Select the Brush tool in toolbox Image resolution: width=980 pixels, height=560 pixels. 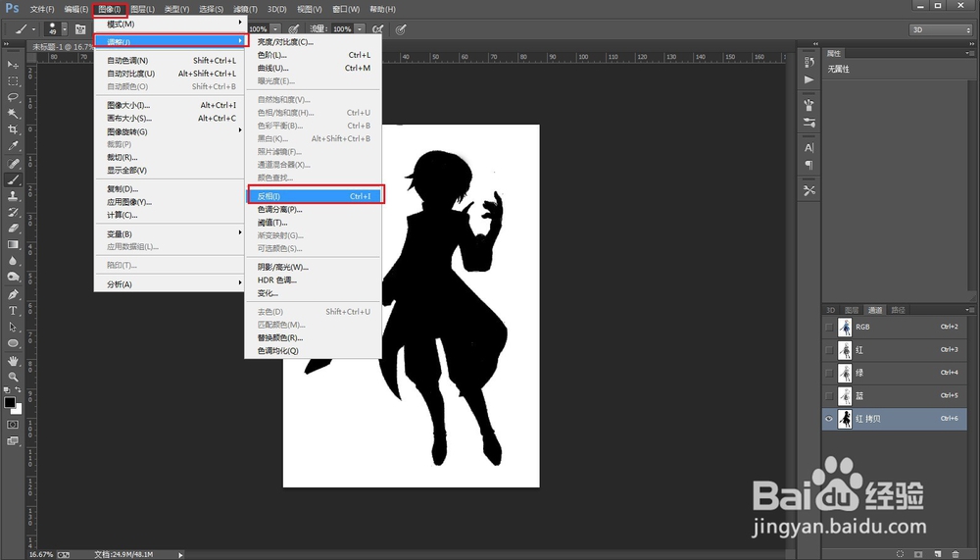tap(13, 179)
